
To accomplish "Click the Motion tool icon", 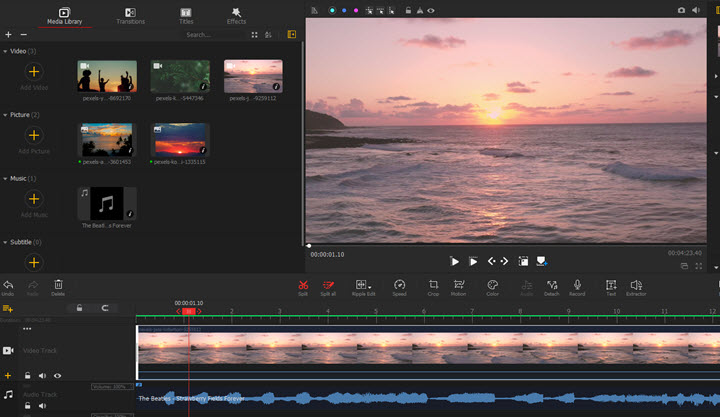I will click(x=459, y=286).
